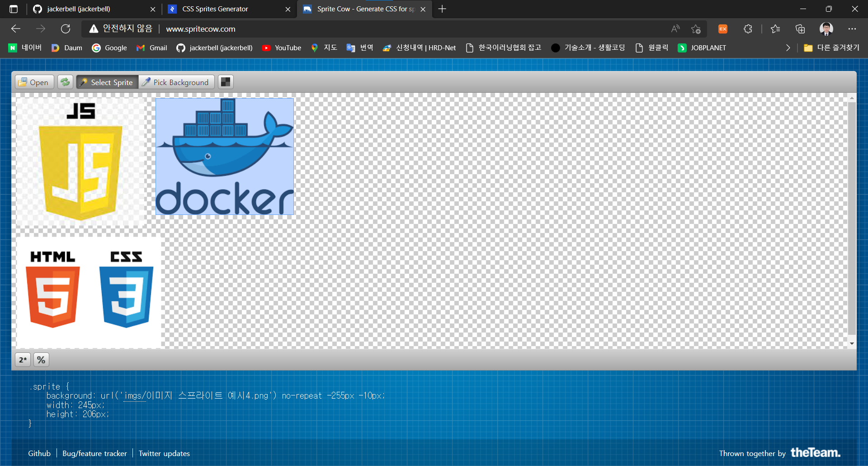Refresh the browser page
Screen dimensions: 868x466
66,29
